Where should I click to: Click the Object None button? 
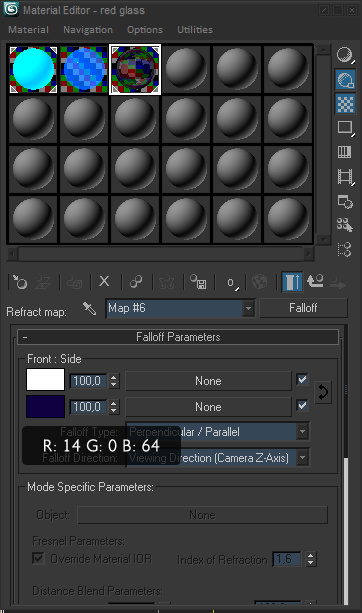(203, 515)
